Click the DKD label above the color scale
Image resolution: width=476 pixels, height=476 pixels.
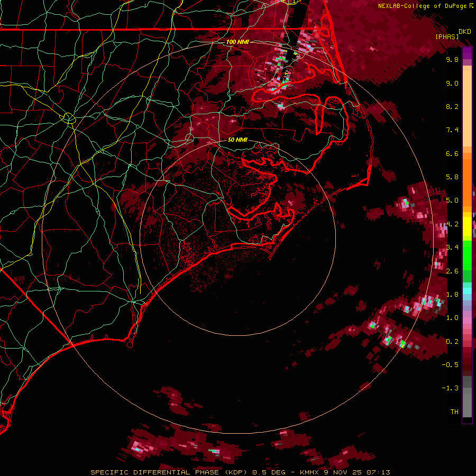coord(465,32)
